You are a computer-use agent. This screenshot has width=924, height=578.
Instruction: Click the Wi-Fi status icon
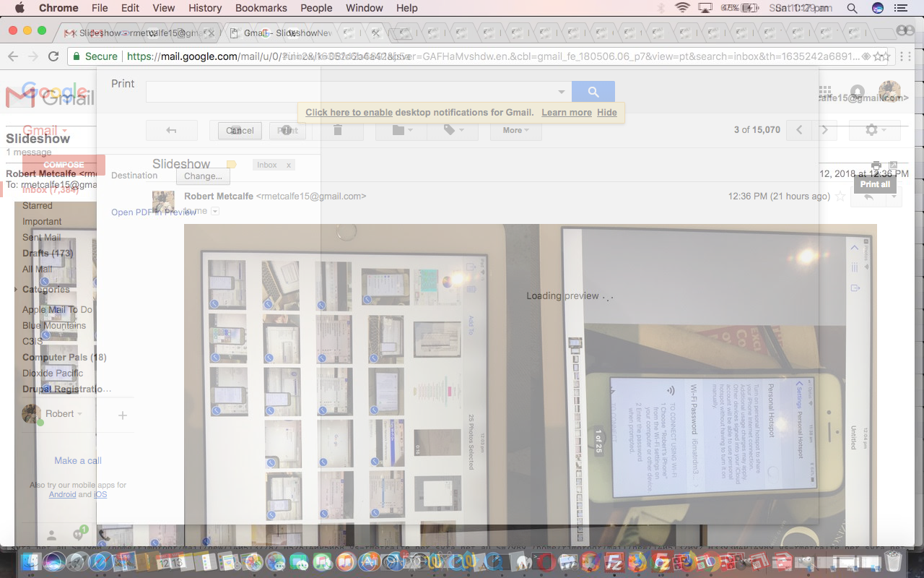point(682,8)
